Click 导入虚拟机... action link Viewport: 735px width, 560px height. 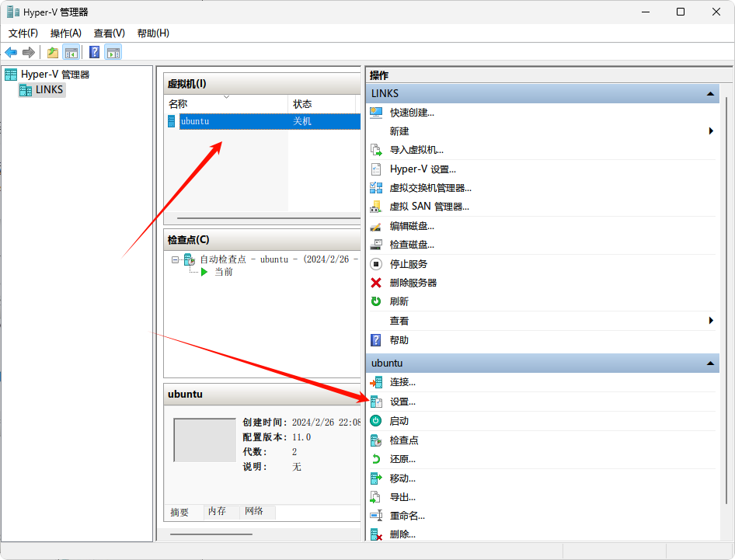[x=416, y=150]
